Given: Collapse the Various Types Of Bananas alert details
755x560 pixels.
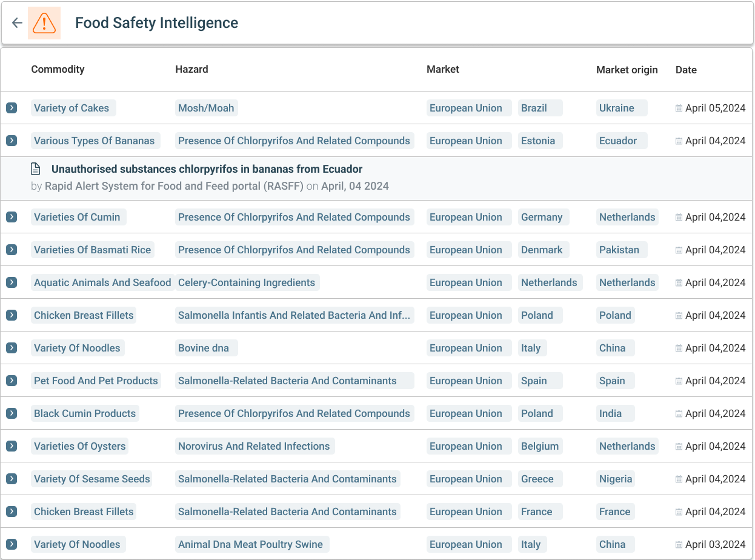Looking at the screenshot, I should 12,141.
